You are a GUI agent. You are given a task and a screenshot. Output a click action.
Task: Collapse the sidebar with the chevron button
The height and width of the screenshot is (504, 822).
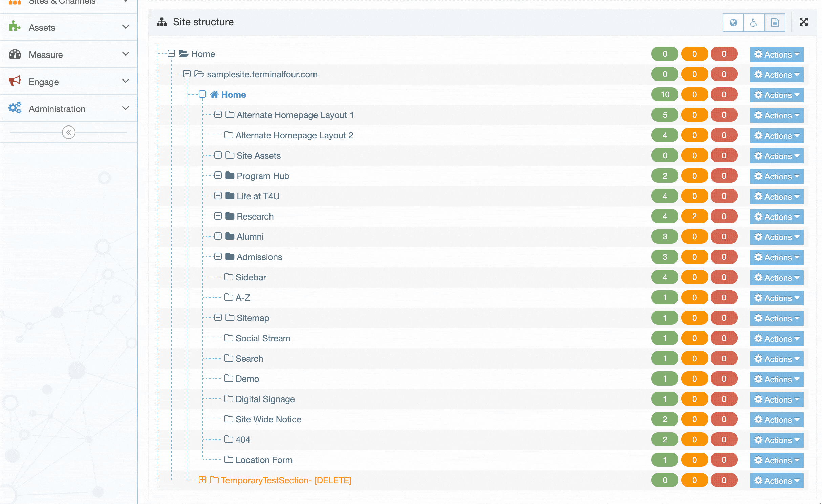(x=69, y=132)
